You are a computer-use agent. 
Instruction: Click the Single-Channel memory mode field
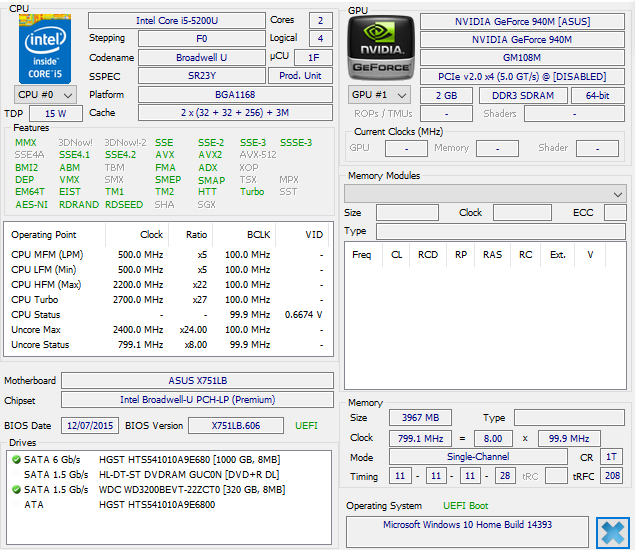(x=478, y=457)
